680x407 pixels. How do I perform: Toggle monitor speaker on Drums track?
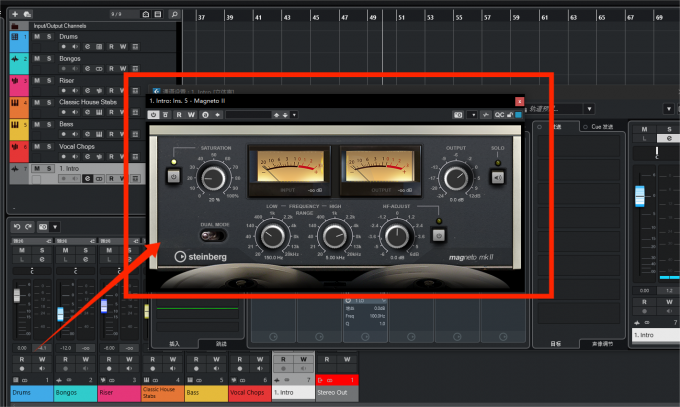click(75, 46)
